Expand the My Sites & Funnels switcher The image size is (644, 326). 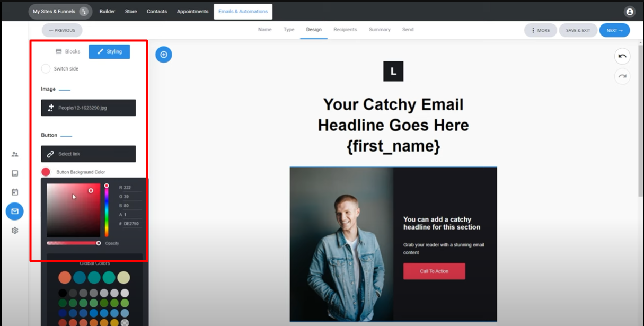pos(60,12)
